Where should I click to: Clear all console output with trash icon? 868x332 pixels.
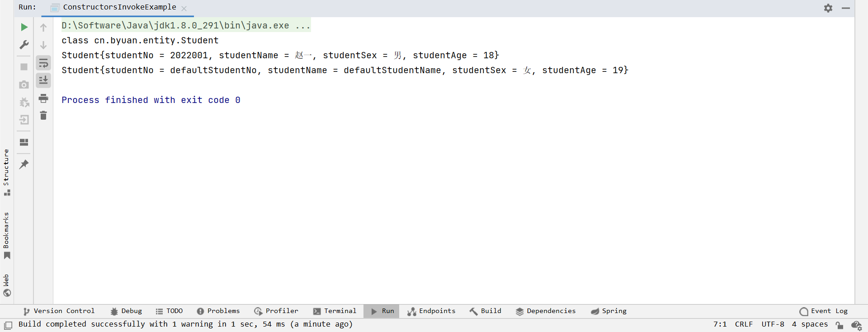[43, 116]
